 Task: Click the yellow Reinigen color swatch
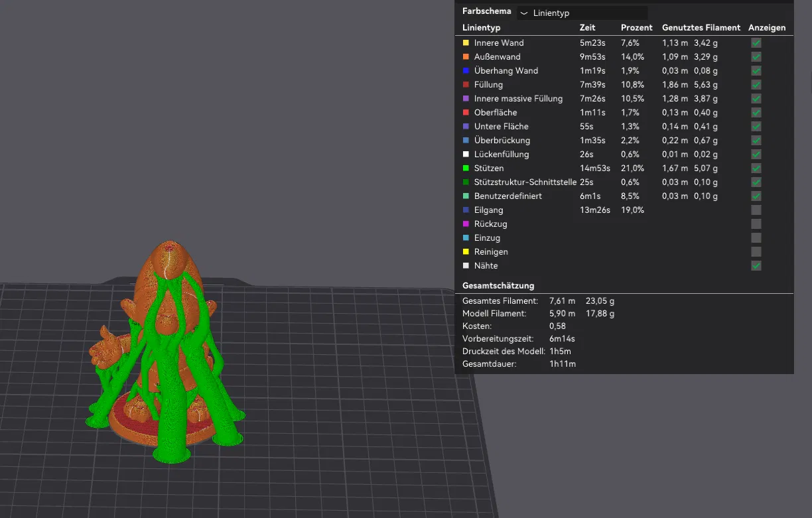466,252
